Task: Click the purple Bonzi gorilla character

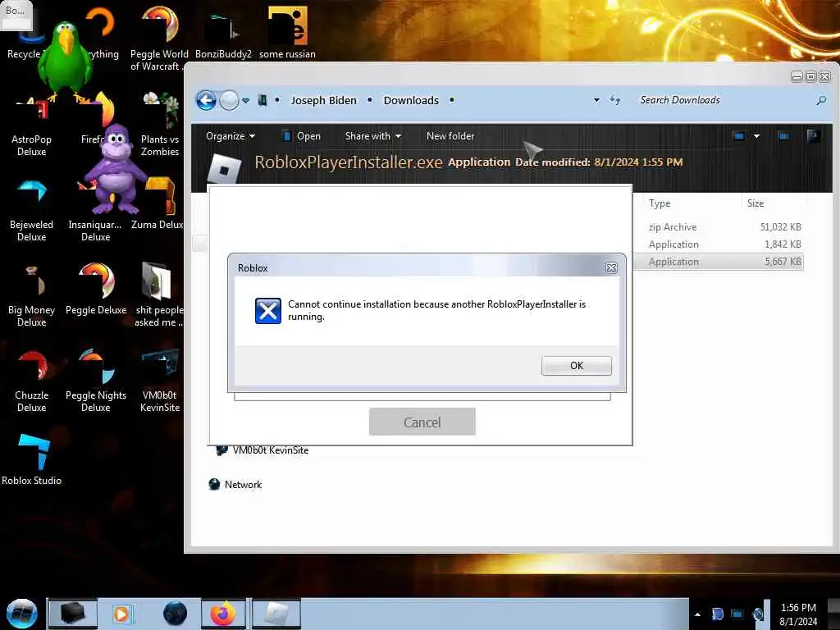Action: pos(116,170)
